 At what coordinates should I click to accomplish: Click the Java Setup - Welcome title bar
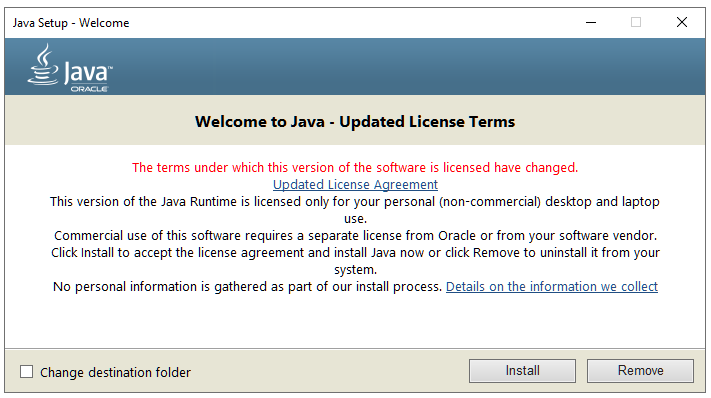[290, 23]
